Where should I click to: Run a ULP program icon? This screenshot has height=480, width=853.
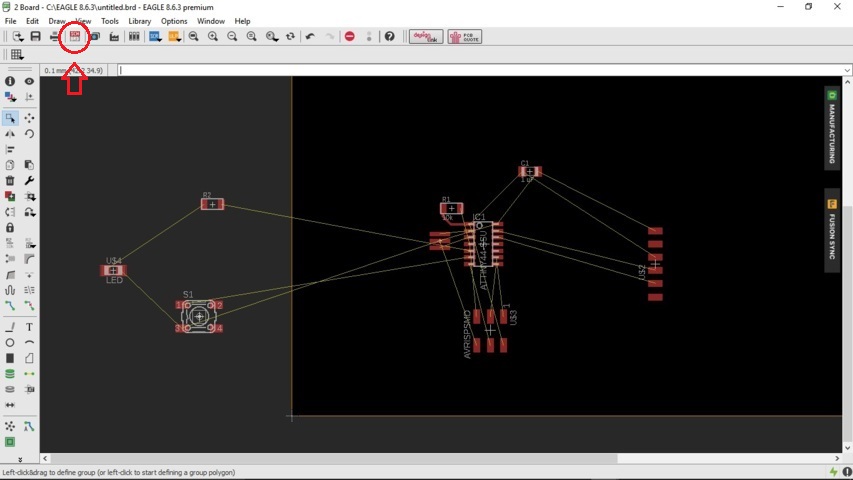(174, 36)
